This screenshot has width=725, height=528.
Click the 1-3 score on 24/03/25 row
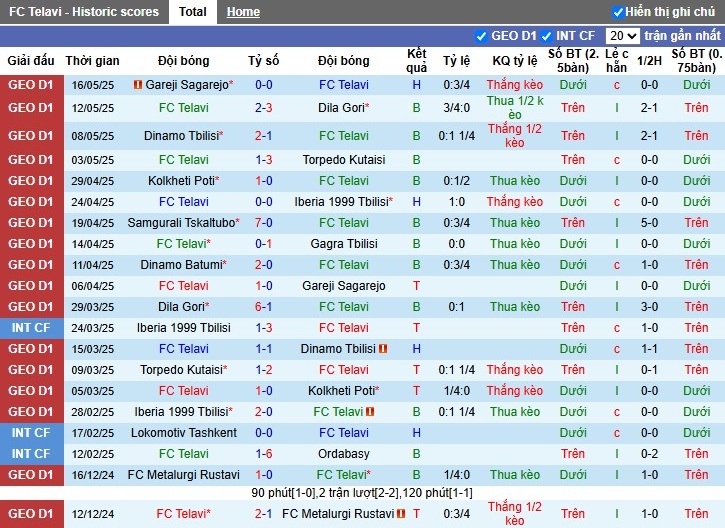264,327
